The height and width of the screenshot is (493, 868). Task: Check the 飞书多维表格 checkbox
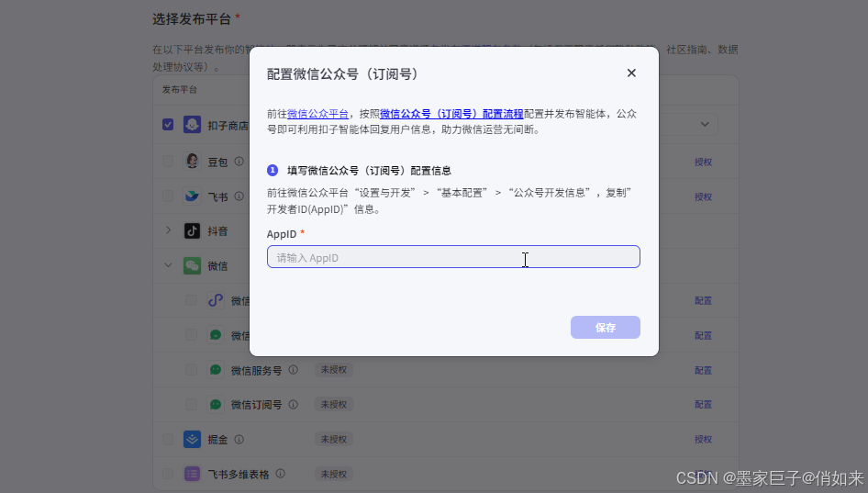(x=168, y=474)
